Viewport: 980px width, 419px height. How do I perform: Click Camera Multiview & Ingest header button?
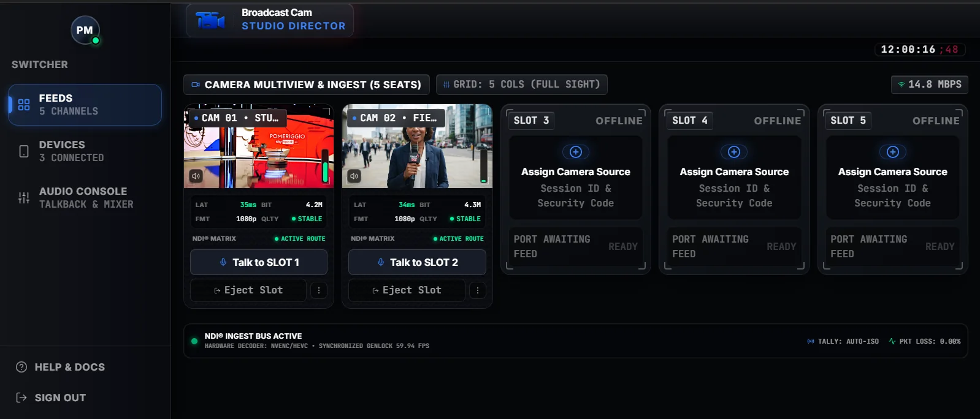tap(307, 85)
